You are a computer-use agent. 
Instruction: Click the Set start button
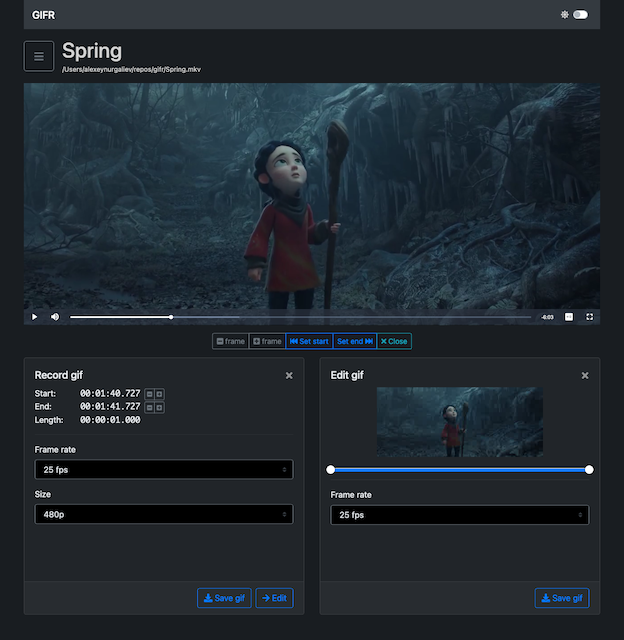(309, 341)
